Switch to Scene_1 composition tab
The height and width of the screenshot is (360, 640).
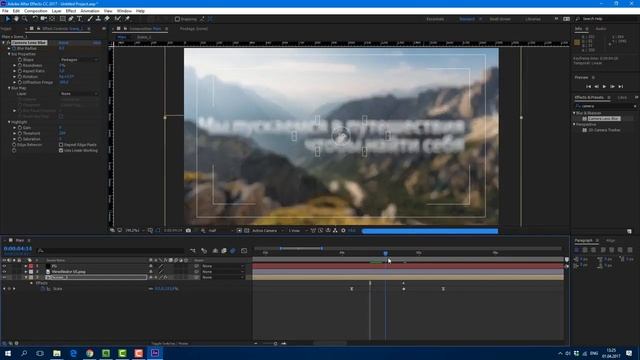(144, 37)
